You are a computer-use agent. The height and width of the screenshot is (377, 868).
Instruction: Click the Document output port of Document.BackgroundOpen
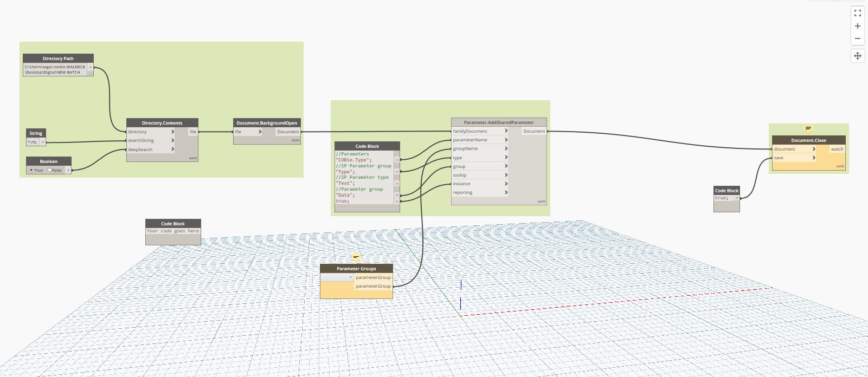(288, 132)
